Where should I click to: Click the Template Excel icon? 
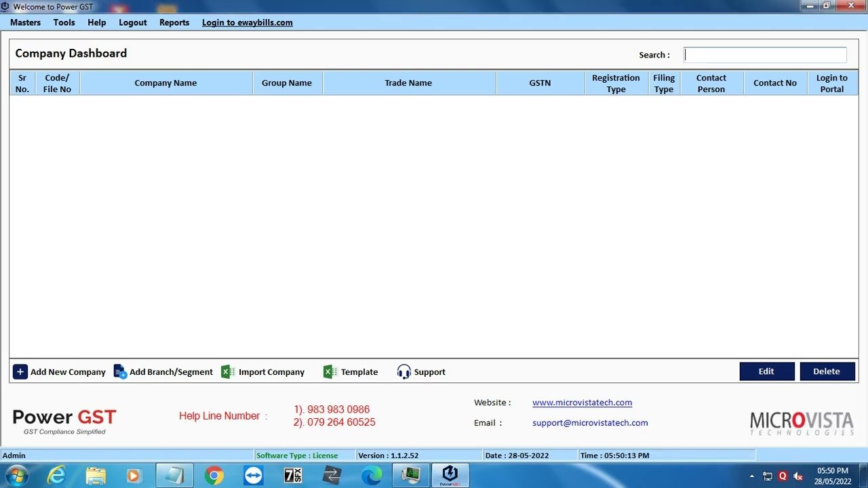point(330,371)
